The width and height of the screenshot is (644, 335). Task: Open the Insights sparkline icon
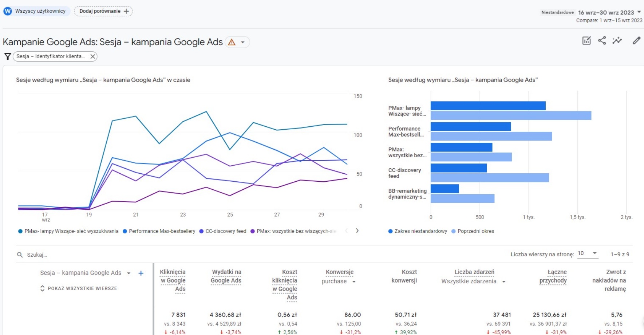click(x=617, y=41)
